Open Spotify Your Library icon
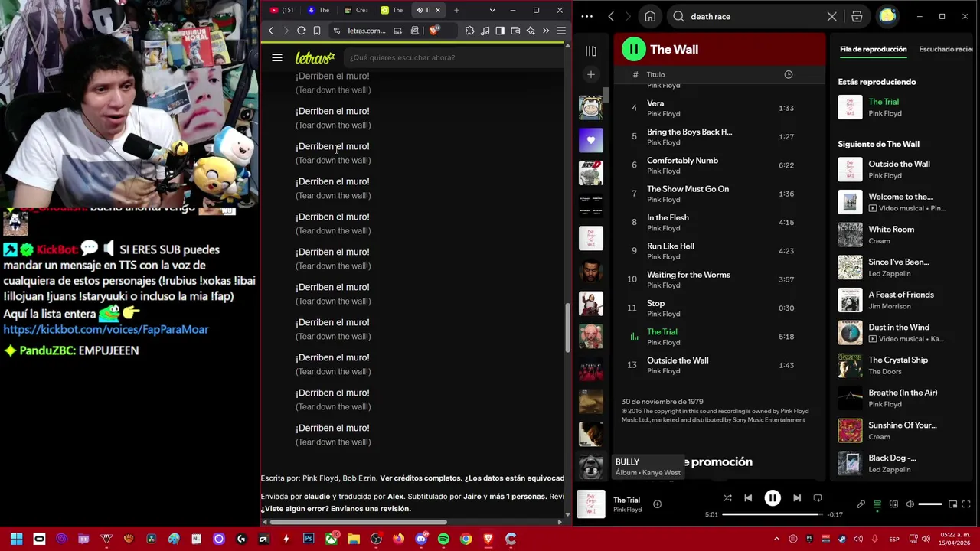 [x=590, y=51]
